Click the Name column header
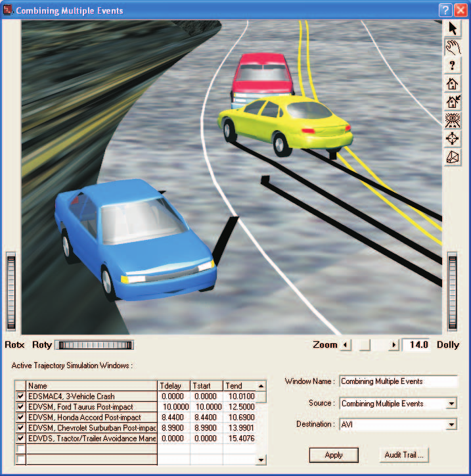The width and height of the screenshot is (471, 476). point(91,385)
